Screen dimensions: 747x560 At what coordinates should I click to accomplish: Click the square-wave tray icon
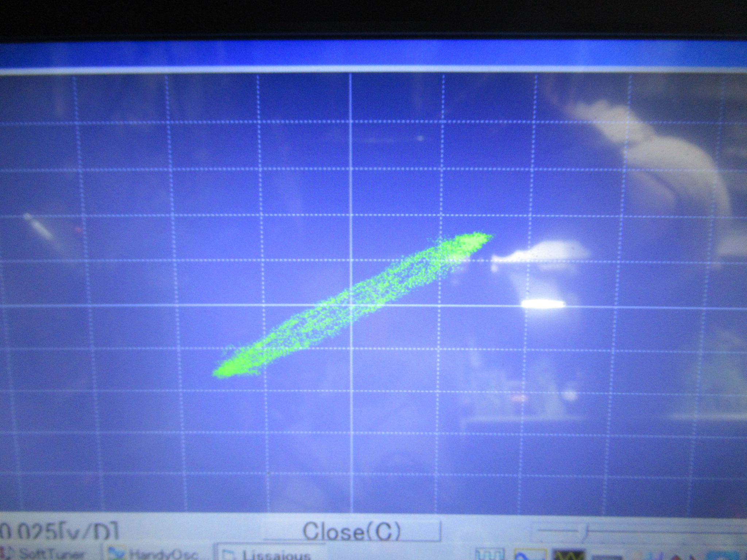coord(490,555)
